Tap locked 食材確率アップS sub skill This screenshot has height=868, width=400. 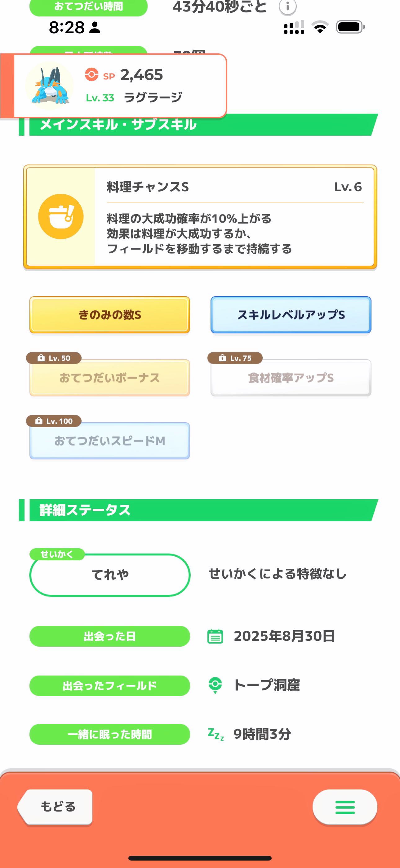point(291,378)
